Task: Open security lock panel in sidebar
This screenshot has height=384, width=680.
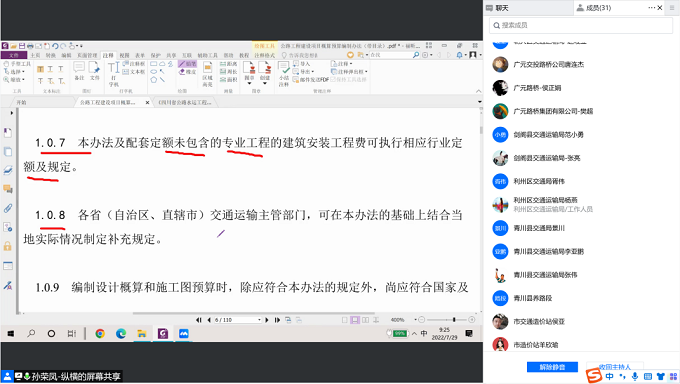Action: (x=8, y=246)
